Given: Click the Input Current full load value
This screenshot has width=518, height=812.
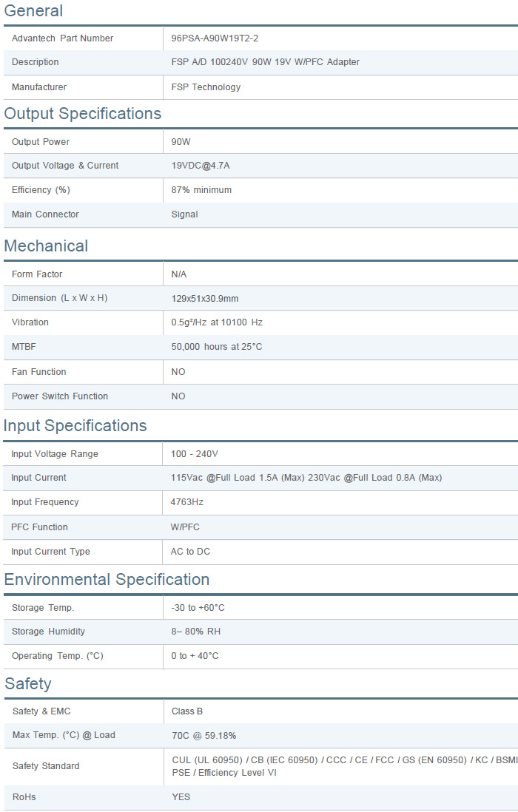Looking at the screenshot, I should point(306,478).
